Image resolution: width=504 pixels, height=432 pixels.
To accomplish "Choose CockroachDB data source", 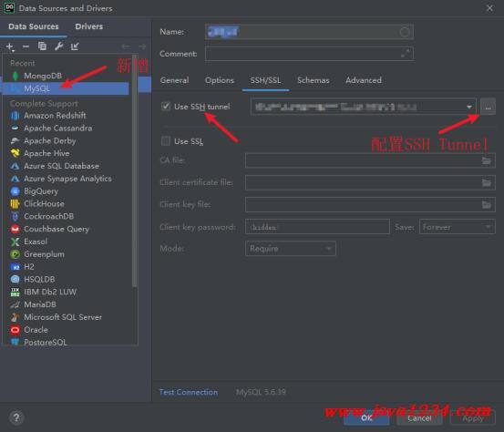I will [x=67, y=216].
